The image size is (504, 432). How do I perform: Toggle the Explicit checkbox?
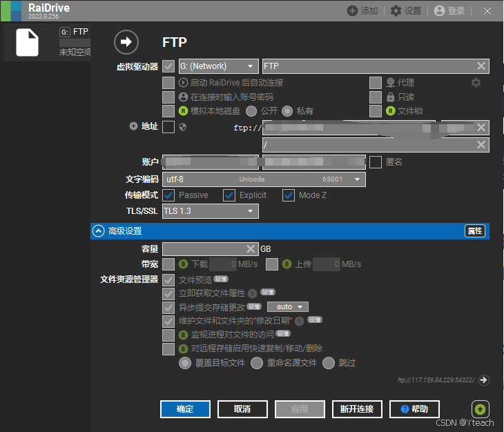229,195
